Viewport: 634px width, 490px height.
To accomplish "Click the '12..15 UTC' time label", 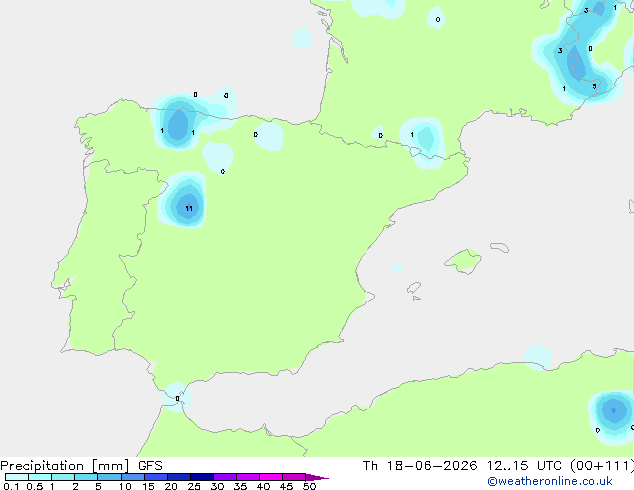I will coord(525,466).
